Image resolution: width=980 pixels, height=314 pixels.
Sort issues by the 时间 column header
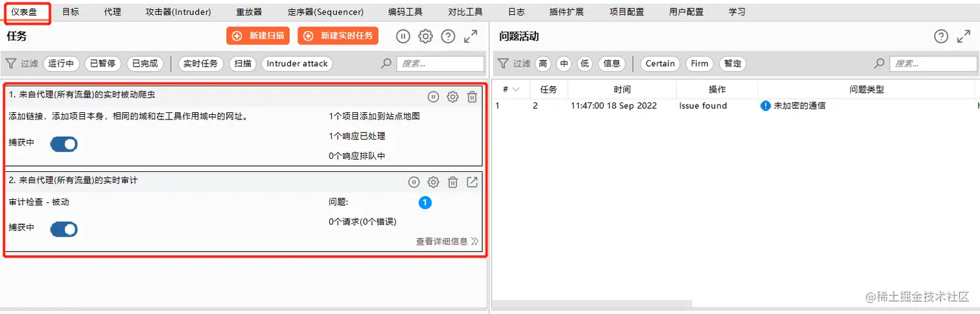coord(622,90)
